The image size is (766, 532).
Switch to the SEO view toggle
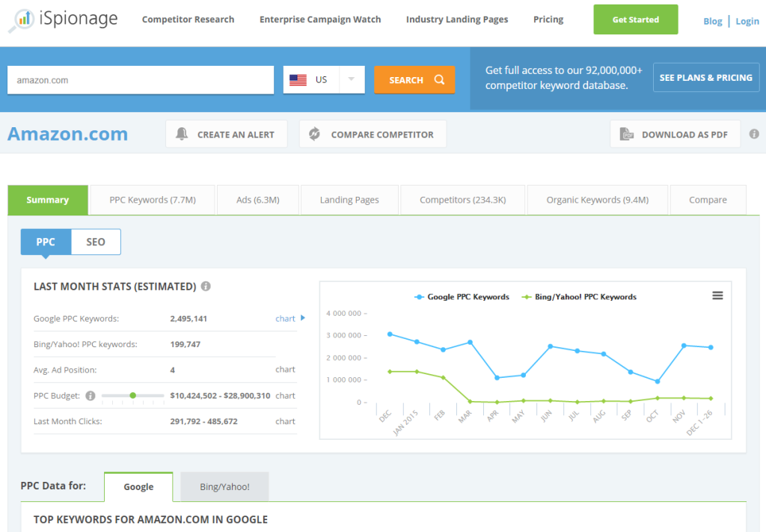(x=96, y=242)
